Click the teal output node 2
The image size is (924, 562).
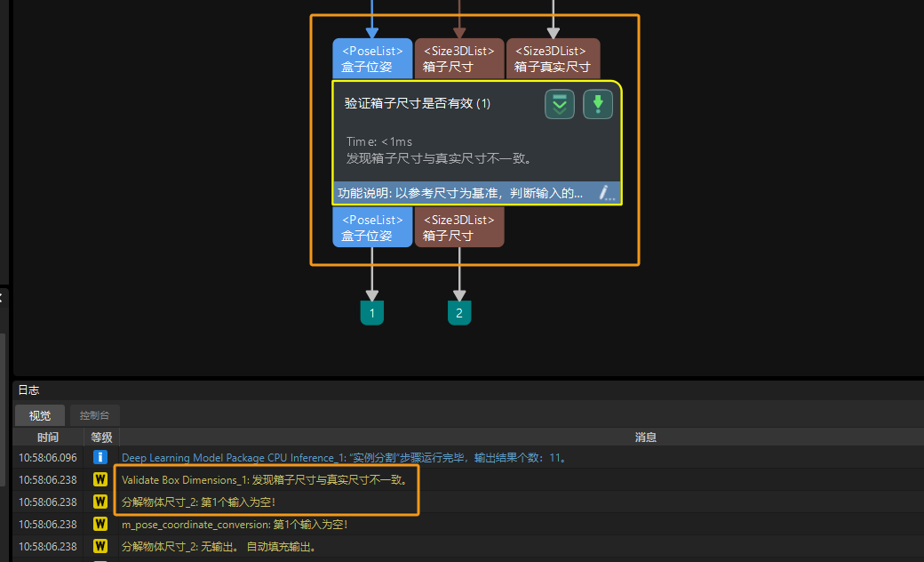pyautogui.click(x=459, y=312)
